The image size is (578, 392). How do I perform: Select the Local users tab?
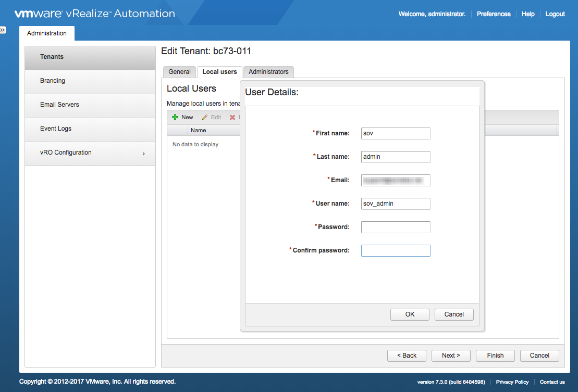pos(220,72)
